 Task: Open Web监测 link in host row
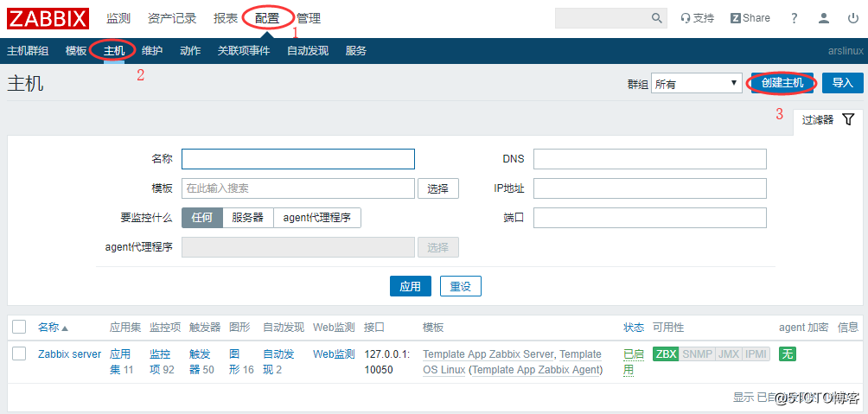[334, 354]
